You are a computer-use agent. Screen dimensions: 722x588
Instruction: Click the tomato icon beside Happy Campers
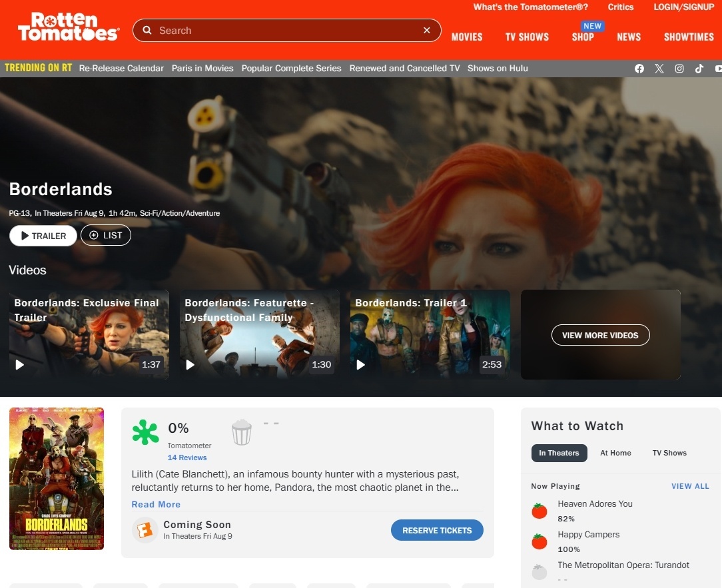pyautogui.click(x=540, y=541)
